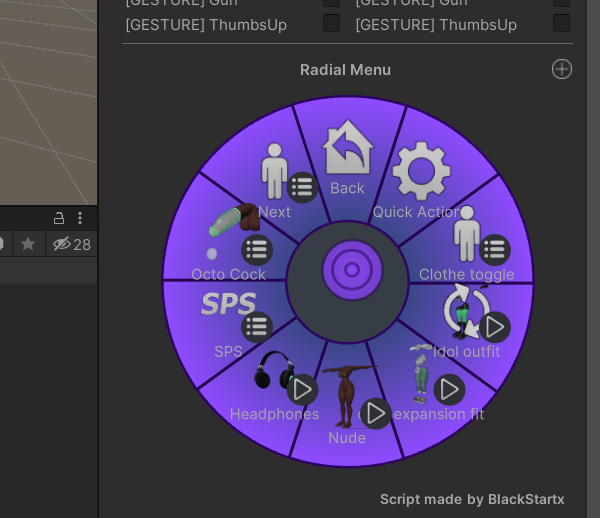Viewport: 600px width, 518px height.
Task: Click the lock icon in the panel header
Action: [x=59, y=218]
